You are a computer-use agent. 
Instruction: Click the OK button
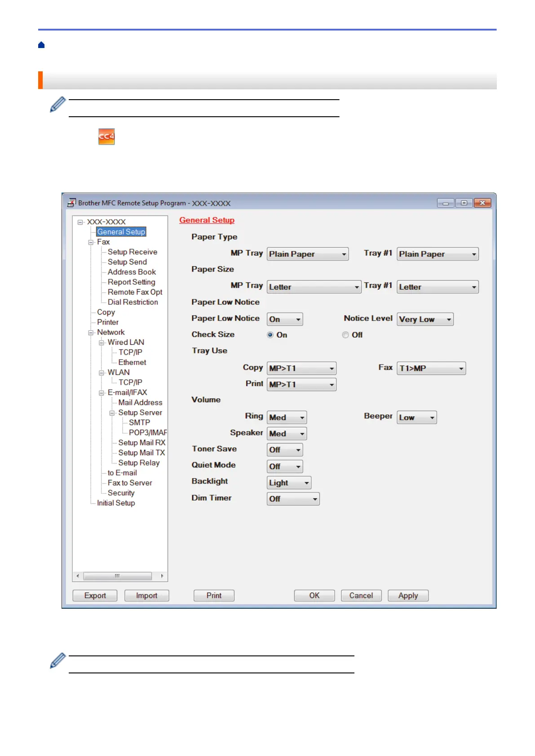[314, 596]
